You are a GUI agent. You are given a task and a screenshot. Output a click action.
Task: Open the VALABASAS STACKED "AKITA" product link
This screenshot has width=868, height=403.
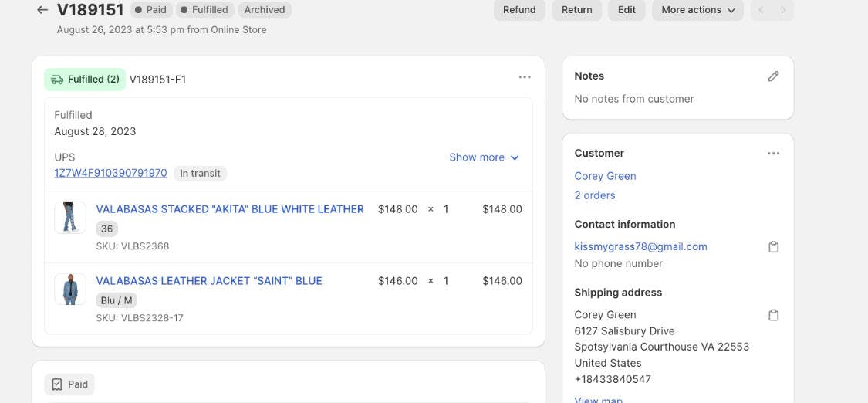229,209
